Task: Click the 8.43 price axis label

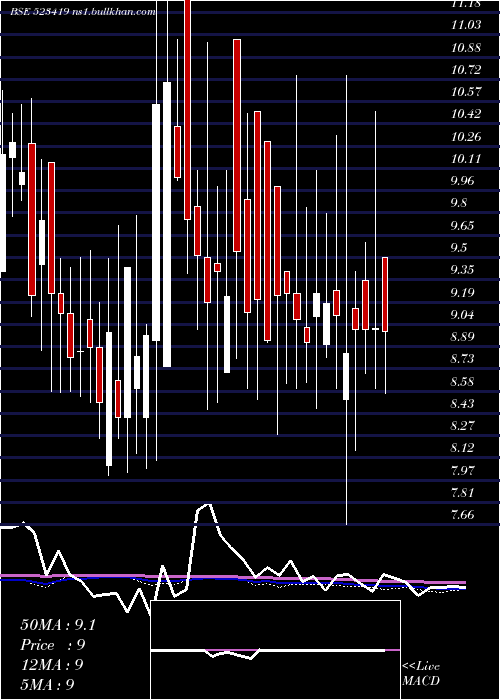Action: 464,404
